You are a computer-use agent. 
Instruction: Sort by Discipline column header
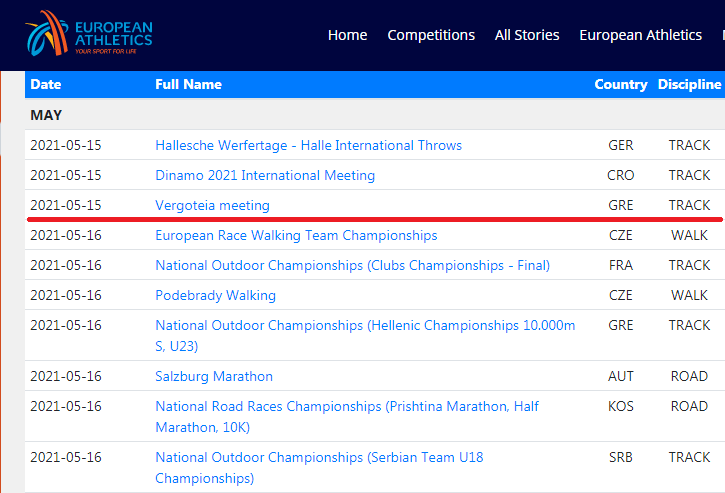pos(689,85)
